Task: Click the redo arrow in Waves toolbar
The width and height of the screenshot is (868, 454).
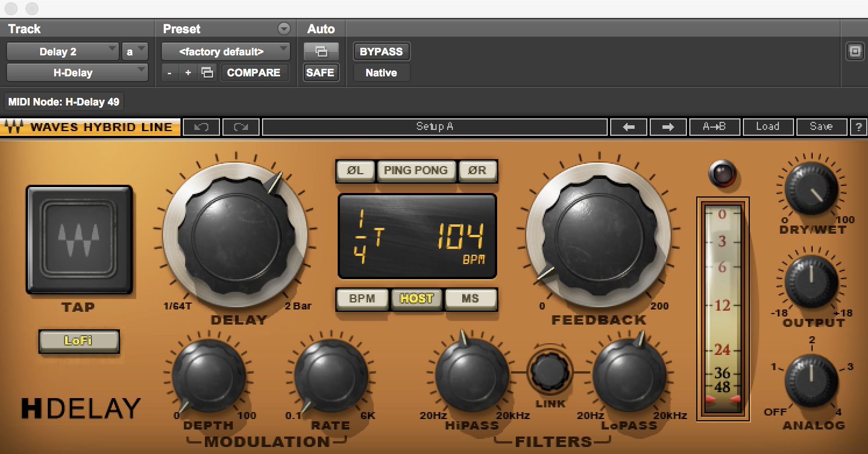Action: pyautogui.click(x=240, y=127)
